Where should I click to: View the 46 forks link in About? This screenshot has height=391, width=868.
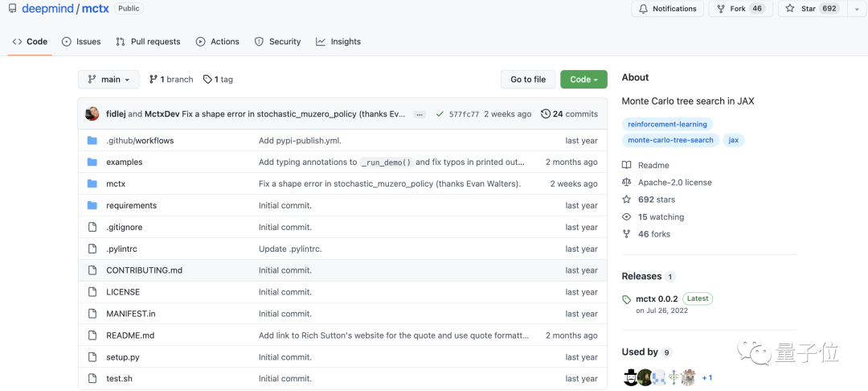[x=646, y=233]
